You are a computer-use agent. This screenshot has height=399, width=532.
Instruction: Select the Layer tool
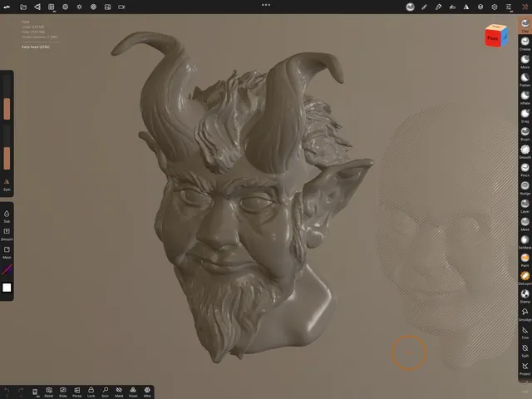point(525,205)
